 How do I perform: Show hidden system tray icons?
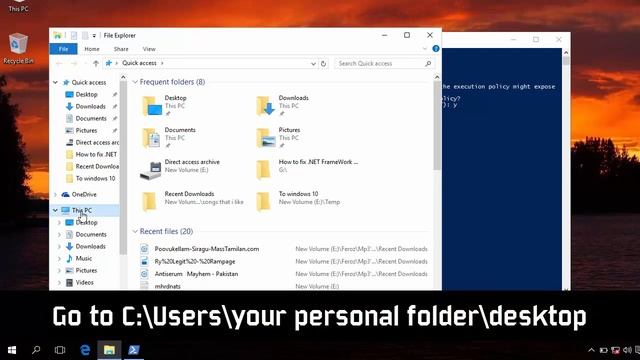[591, 350]
